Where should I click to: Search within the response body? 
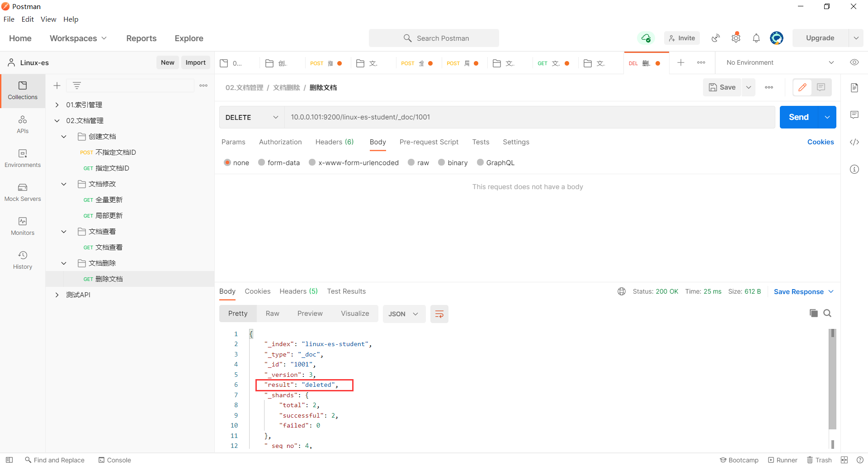[827, 313]
